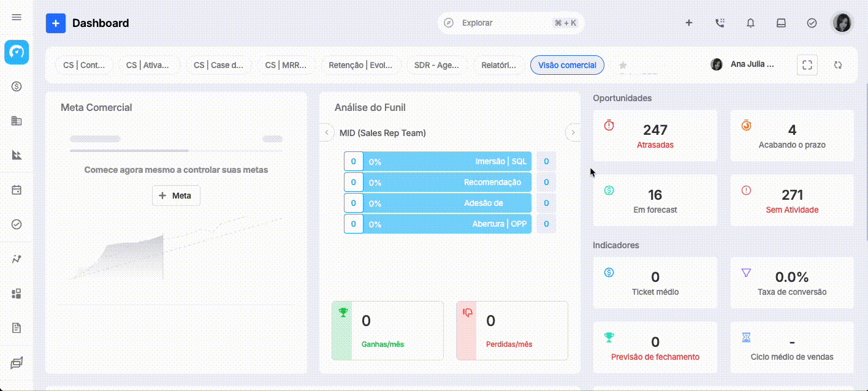Switch to the SDR - Age... tab
Viewport: 868px width, 391px height.
(x=436, y=65)
